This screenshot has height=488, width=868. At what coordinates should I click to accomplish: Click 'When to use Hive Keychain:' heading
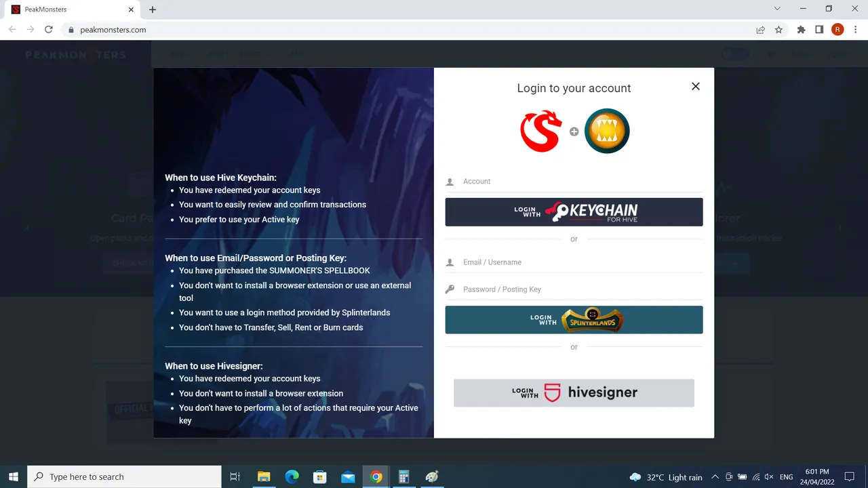pyautogui.click(x=220, y=178)
